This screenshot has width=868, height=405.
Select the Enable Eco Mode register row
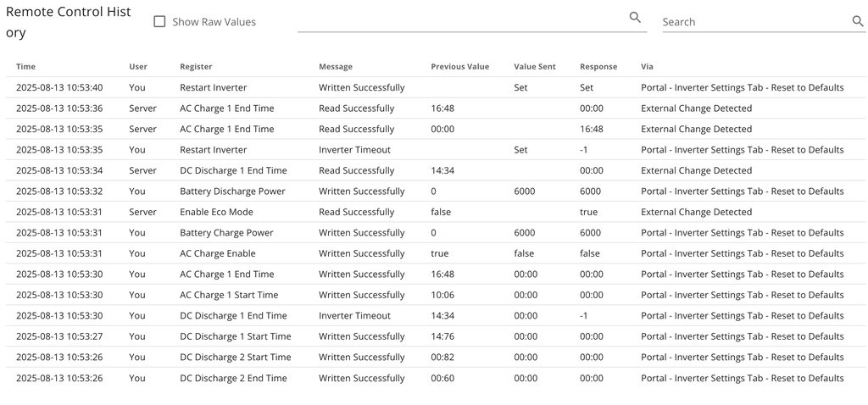click(x=216, y=212)
